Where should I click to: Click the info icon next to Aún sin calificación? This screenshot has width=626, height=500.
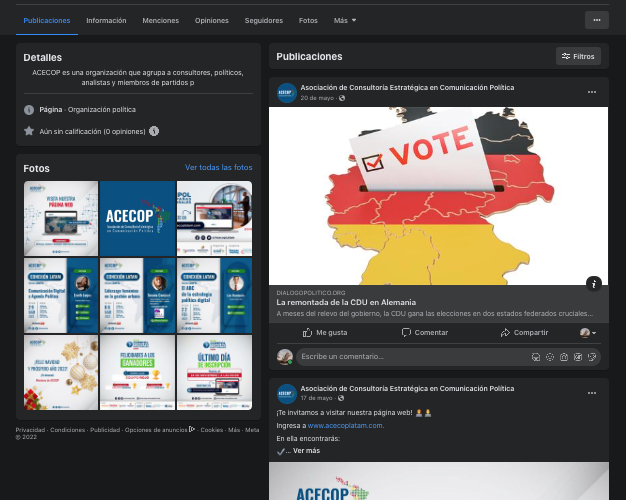tap(154, 131)
